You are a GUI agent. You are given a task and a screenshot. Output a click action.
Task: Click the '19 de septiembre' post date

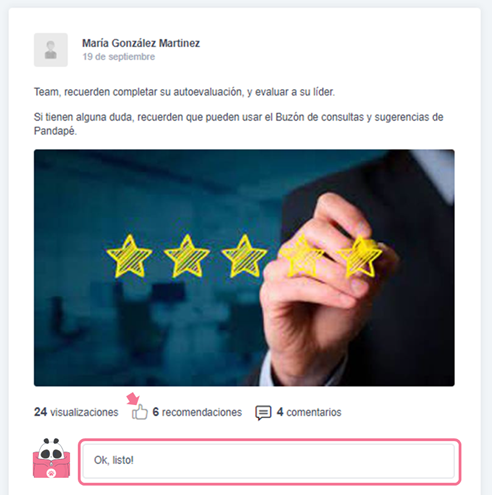[119, 57]
